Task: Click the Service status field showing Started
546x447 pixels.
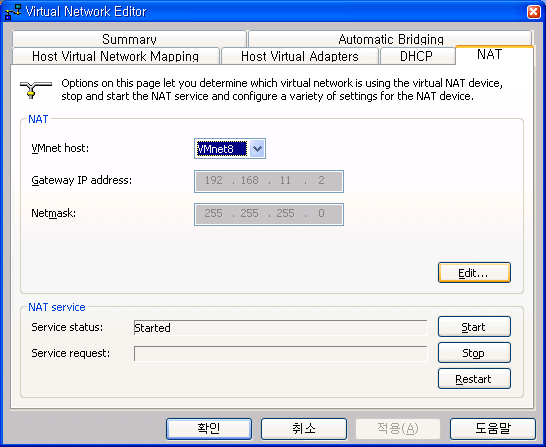Action: click(x=281, y=328)
